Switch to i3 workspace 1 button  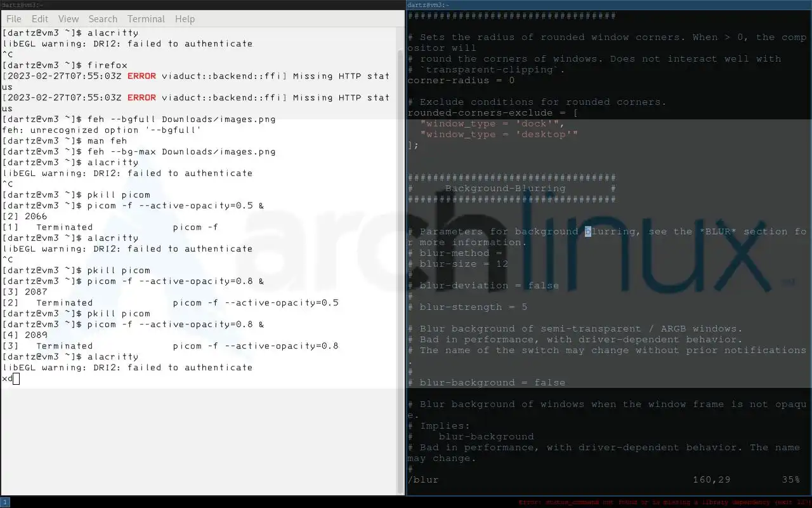click(x=5, y=502)
